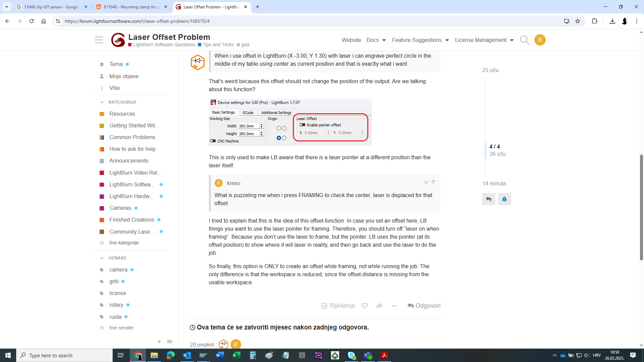Open Sve kategorije link

pyautogui.click(x=123, y=243)
